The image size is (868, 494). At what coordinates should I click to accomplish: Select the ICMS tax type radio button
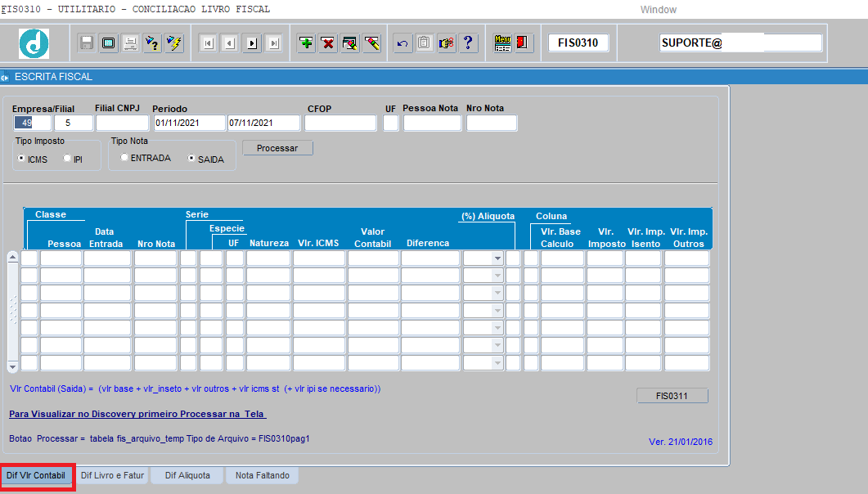21,159
